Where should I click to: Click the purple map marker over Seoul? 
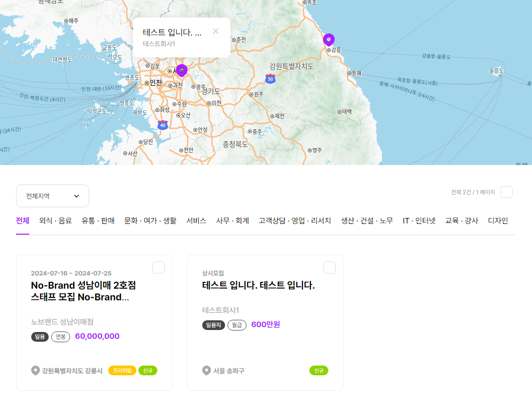(x=182, y=70)
